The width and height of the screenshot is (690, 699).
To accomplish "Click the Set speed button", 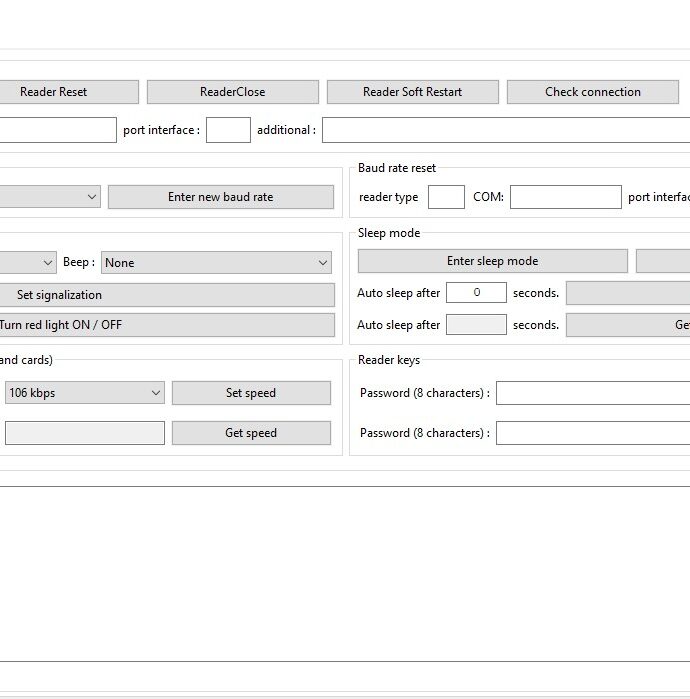I will click(x=251, y=393).
